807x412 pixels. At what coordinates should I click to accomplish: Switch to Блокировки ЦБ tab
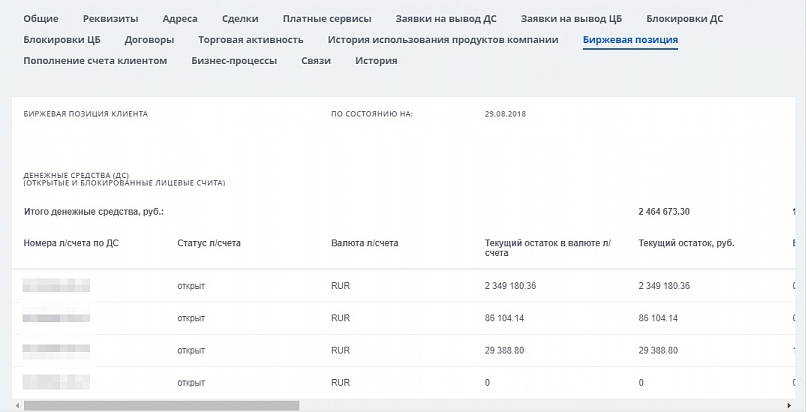62,40
